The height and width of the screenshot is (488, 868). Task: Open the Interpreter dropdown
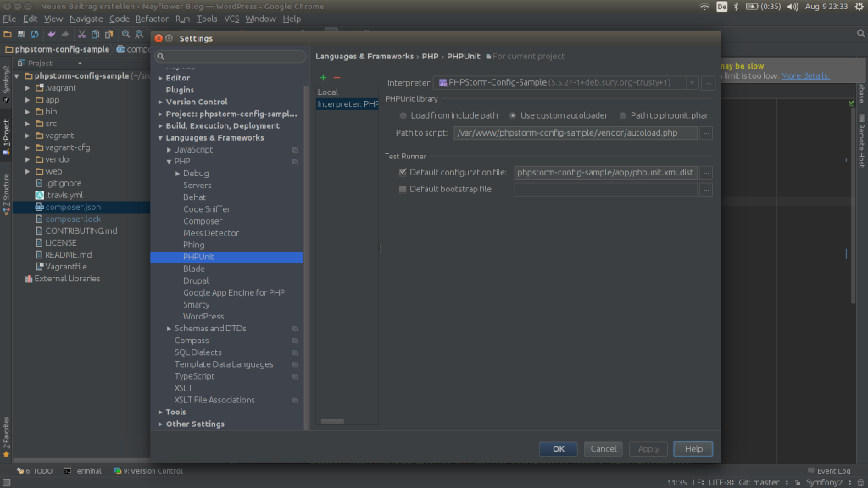692,83
